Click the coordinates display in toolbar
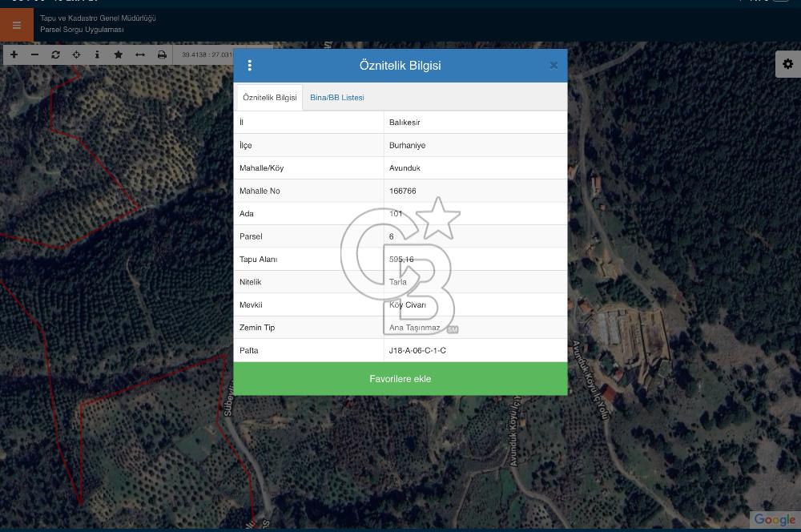This screenshot has width=801, height=532. point(207,54)
